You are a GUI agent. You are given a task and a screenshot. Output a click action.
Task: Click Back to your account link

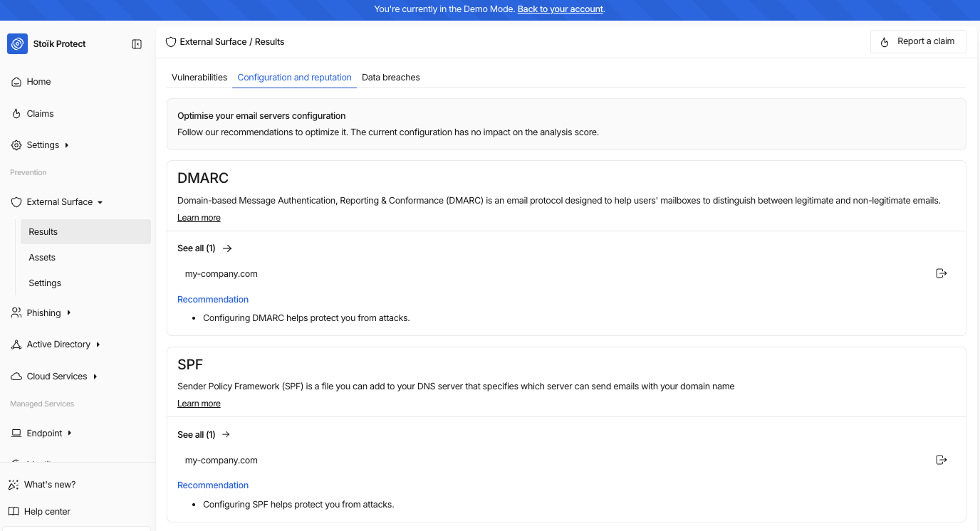(x=561, y=9)
